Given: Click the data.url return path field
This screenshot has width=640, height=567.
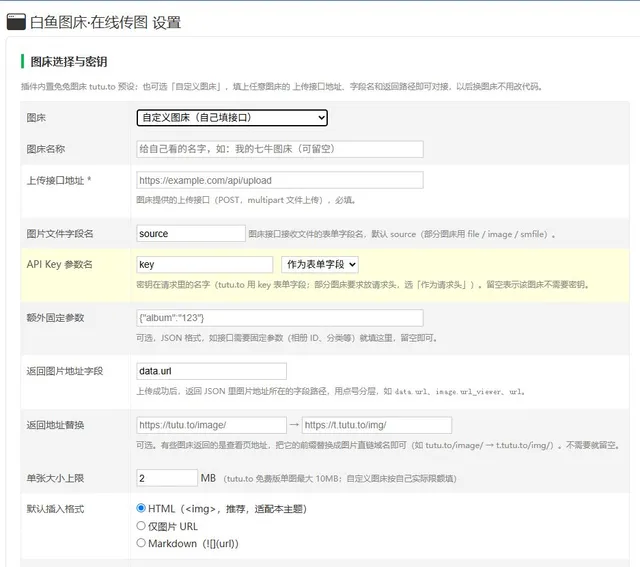Looking at the screenshot, I should click(x=211, y=371).
